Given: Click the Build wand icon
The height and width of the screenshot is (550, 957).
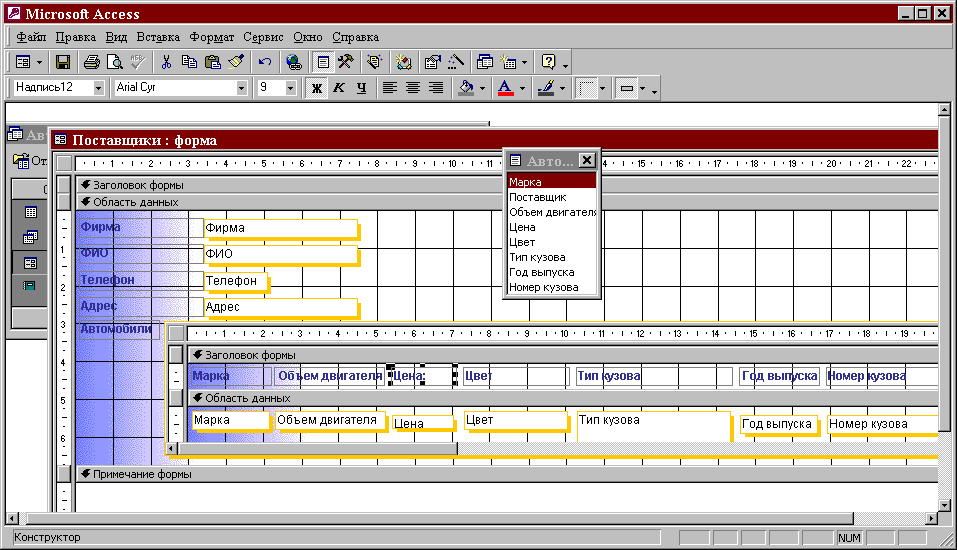Looking at the screenshot, I should click(455, 62).
